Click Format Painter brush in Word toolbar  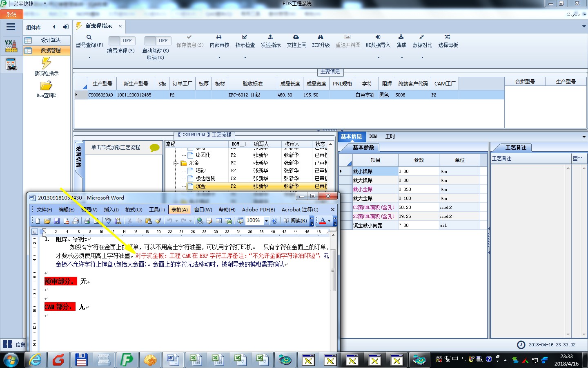click(158, 221)
